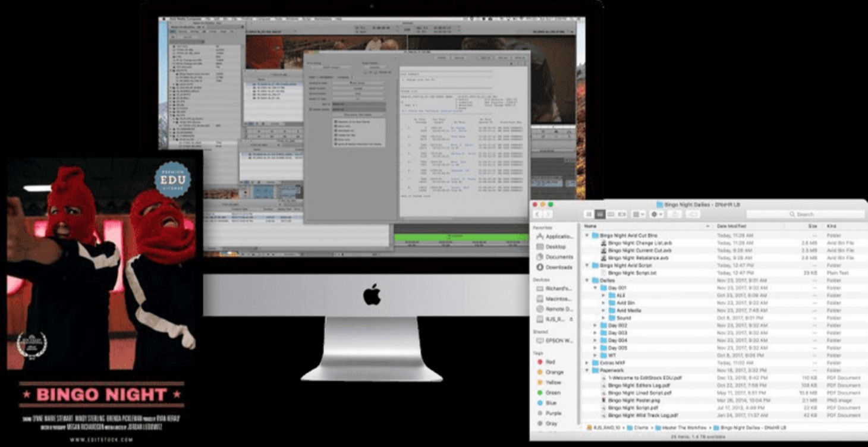Select the Day 003 folder row

(x=724, y=333)
